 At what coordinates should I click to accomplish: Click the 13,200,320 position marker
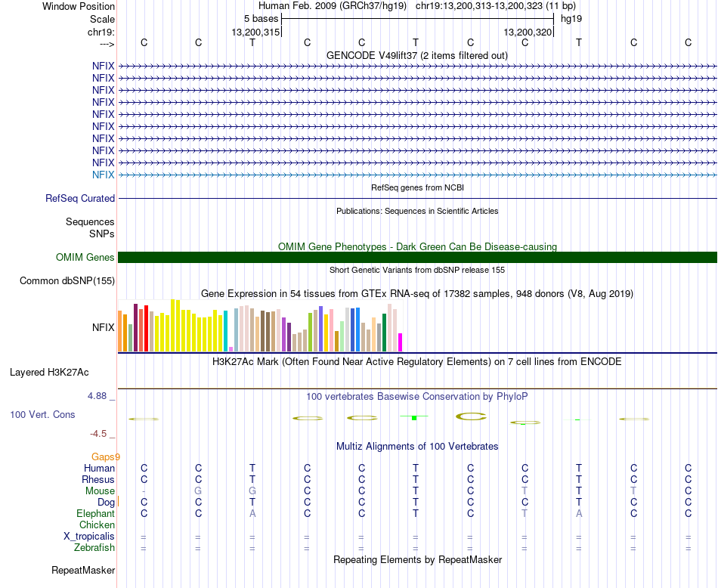click(528, 32)
